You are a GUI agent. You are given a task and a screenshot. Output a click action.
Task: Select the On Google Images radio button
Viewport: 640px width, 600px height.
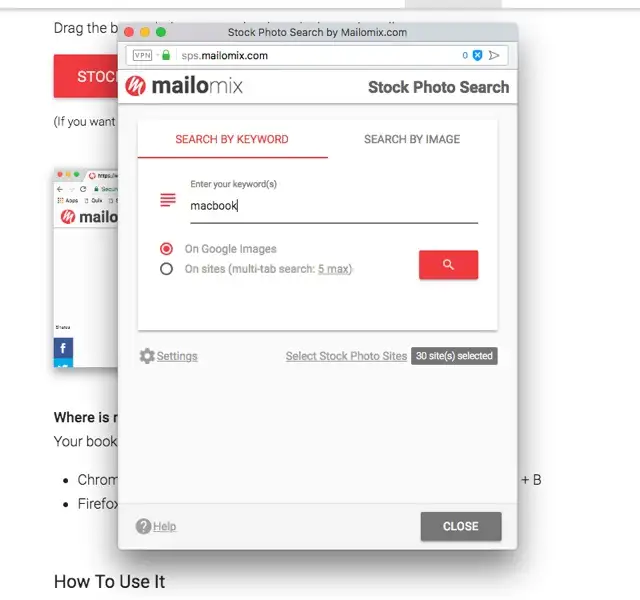(x=166, y=249)
